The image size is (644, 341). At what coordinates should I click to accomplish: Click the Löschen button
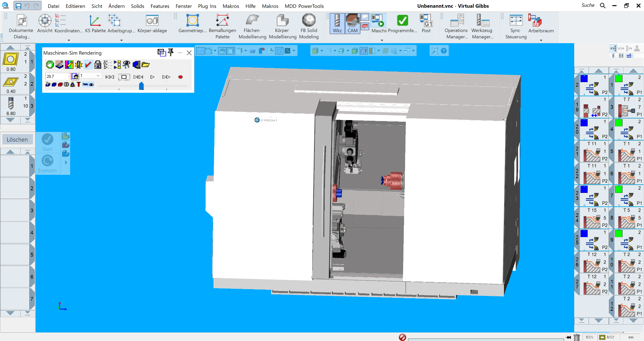(17, 139)
